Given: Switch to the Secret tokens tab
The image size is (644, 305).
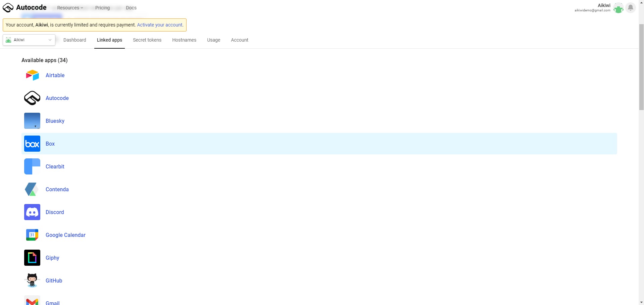Looking at the screenshot, I should point(147,40).
